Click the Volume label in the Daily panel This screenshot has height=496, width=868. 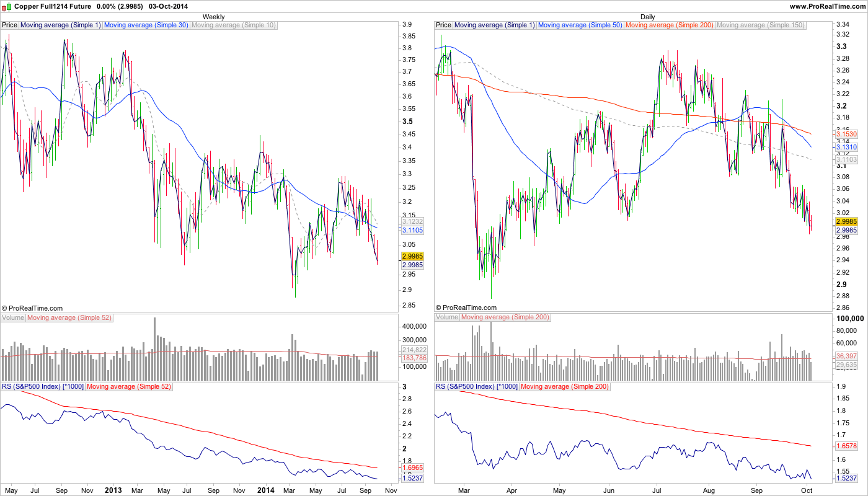point(447,318)
